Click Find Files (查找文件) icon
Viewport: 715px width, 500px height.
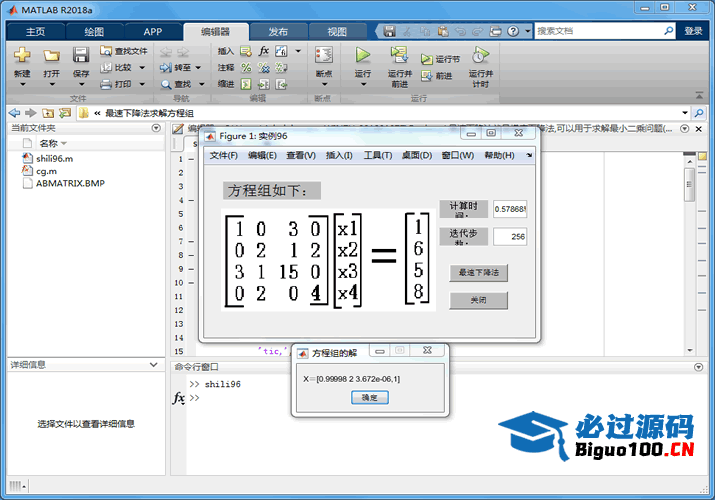click(106, 51)
